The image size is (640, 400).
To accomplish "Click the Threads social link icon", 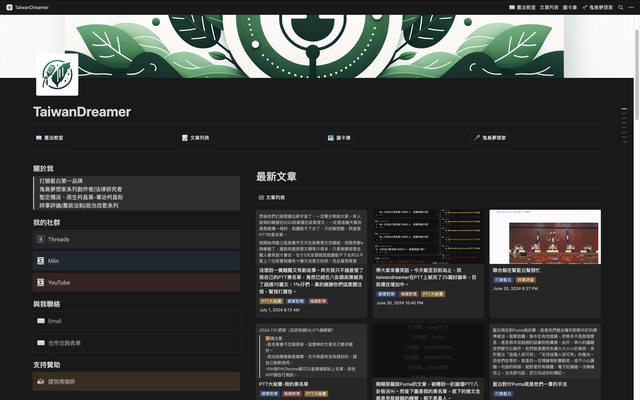I will click(x=40, y=240).
